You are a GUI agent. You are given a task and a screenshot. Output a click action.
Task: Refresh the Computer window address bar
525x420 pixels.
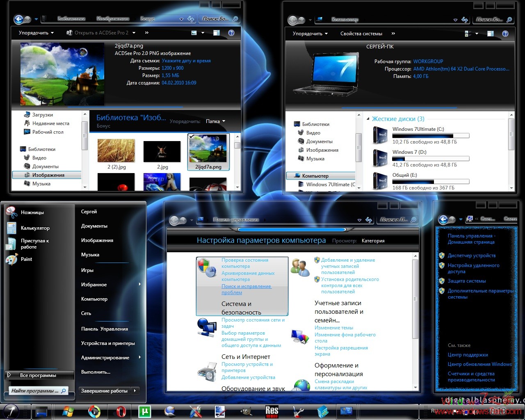(465, 20)
